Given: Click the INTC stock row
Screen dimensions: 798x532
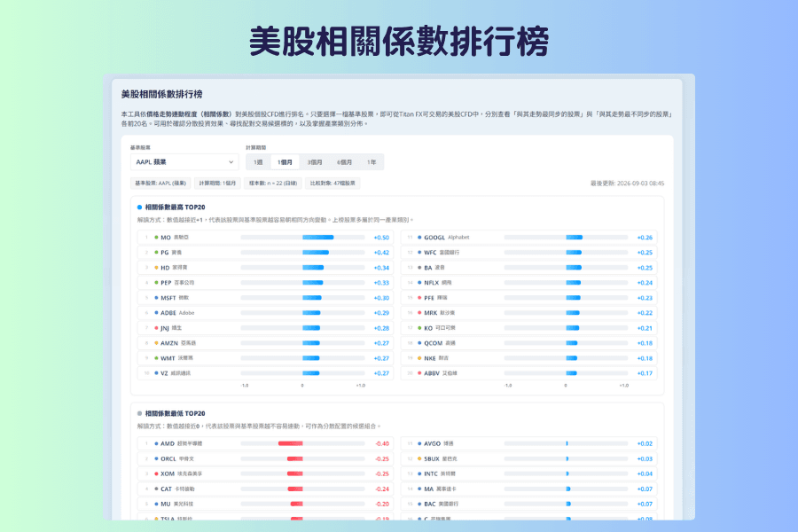Looking at the screenshot, I should click(528, 473).
